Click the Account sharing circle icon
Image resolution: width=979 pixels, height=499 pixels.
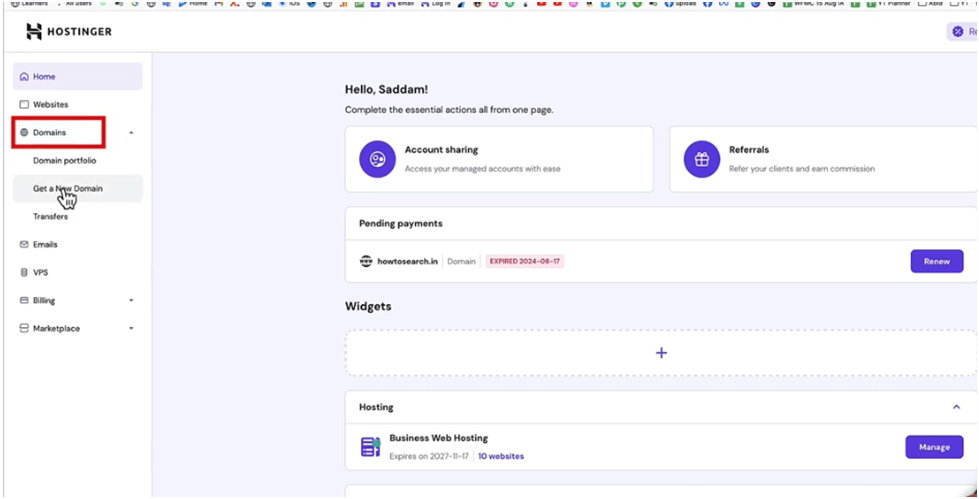tap(377, 159)
